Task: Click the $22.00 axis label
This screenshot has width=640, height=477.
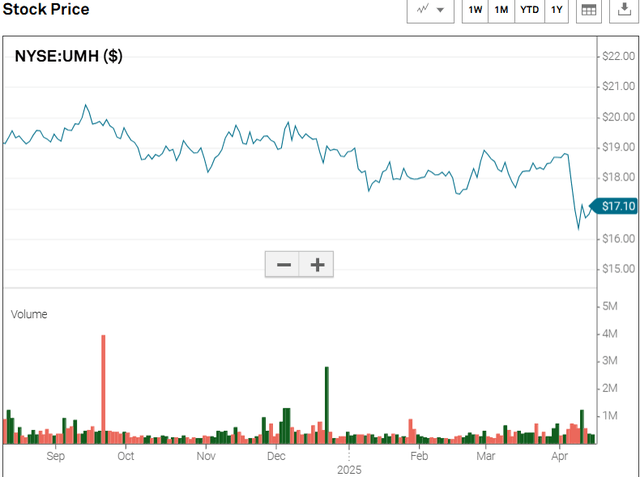Action: point(618,56)
